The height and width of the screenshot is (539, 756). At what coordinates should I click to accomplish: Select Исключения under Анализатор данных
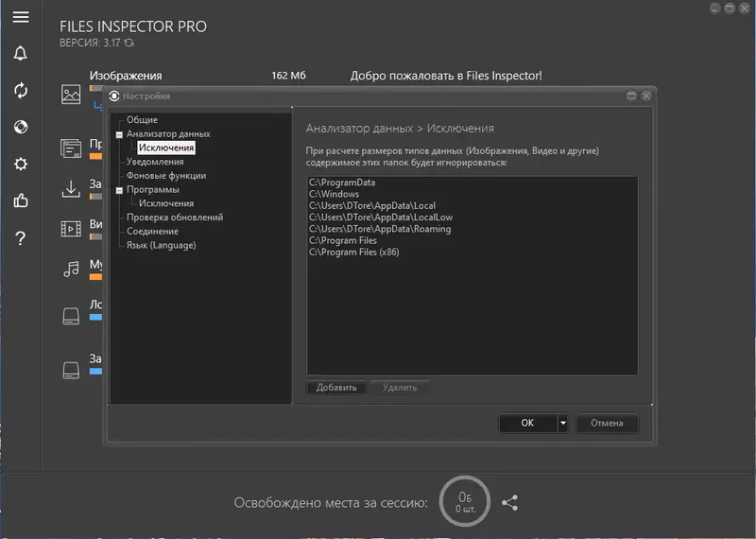(166, 148)
